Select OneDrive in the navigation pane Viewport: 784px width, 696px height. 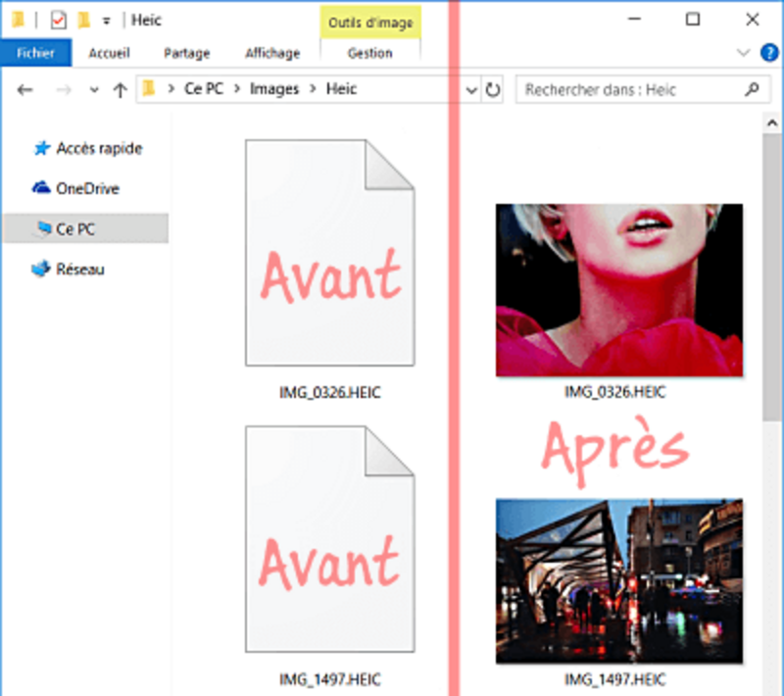point(87,188)
